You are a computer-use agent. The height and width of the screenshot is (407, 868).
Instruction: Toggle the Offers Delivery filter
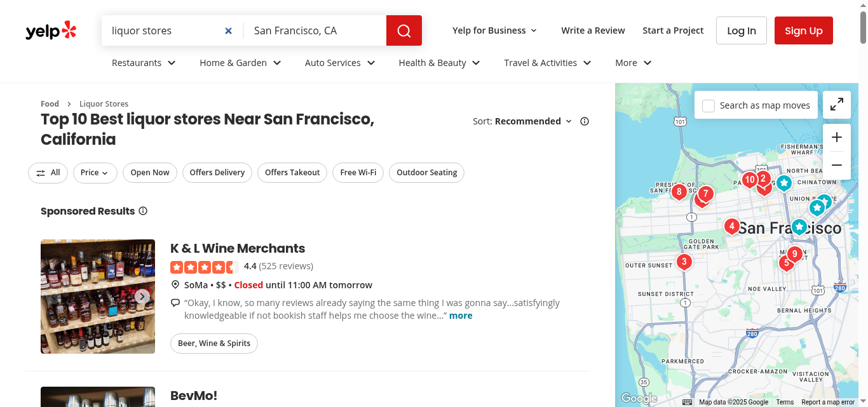pyautogui.click(x=217, y=173)
